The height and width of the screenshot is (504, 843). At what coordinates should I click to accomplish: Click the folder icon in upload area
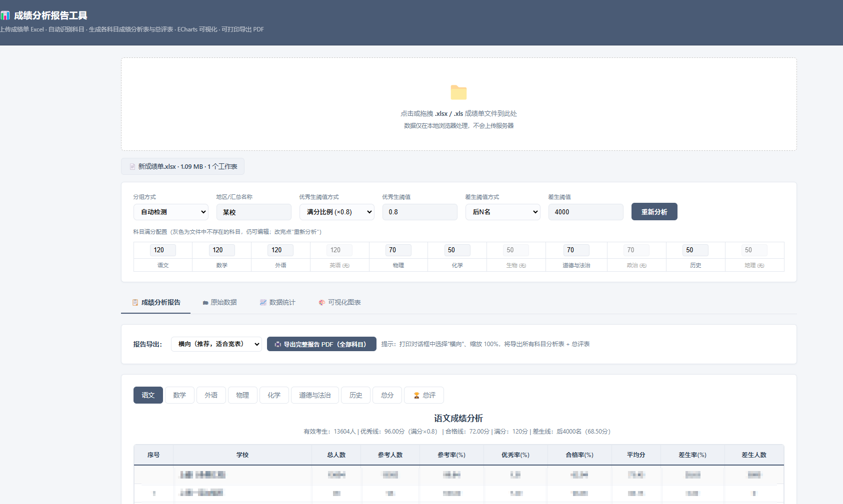(x=458, y=92)
